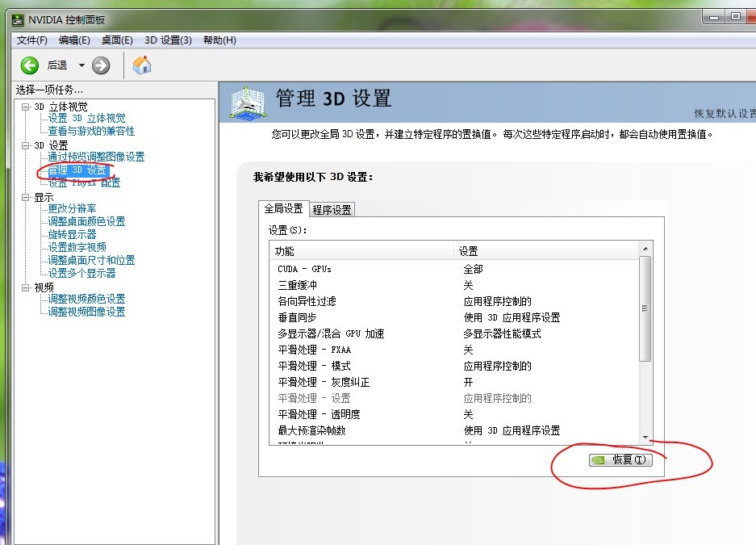Select the 平滑处理 - 透明度 row
756x545 pixels.
click(x=454, y=414)
